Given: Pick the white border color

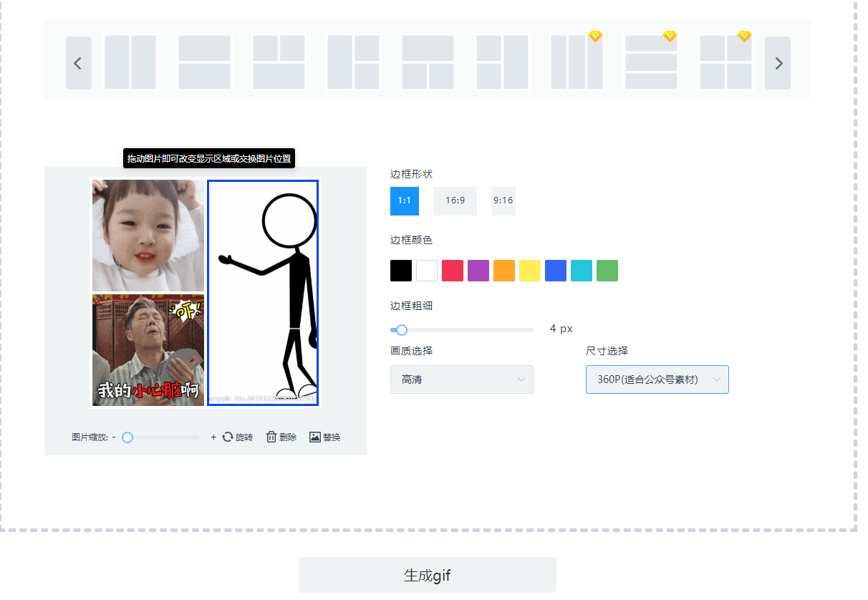Looking at the screenshot, I should point(427,271).
